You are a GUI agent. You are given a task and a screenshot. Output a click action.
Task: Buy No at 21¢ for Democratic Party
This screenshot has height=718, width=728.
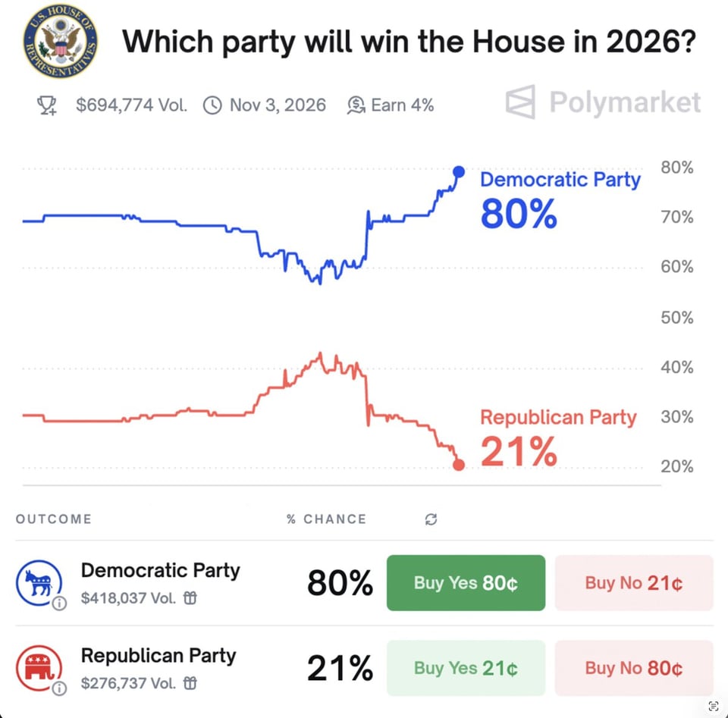634,583
